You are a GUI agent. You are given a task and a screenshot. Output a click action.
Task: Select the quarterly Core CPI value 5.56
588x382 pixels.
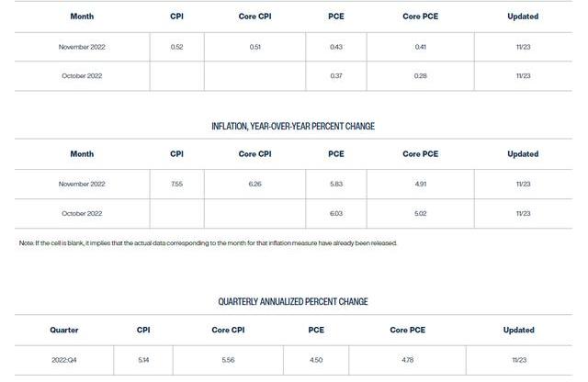tap(226, 360)
